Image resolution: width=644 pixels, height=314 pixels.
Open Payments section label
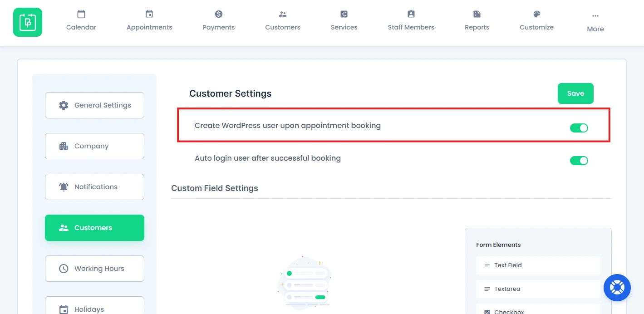[x=219, y=27]
